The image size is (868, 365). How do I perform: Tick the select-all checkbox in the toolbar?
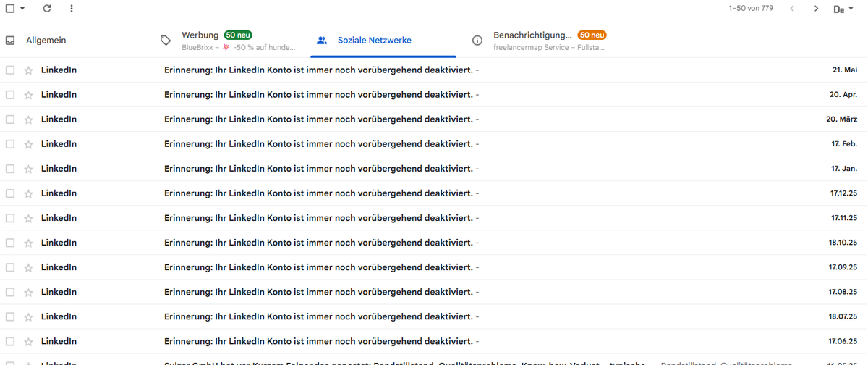pos(10,9)
